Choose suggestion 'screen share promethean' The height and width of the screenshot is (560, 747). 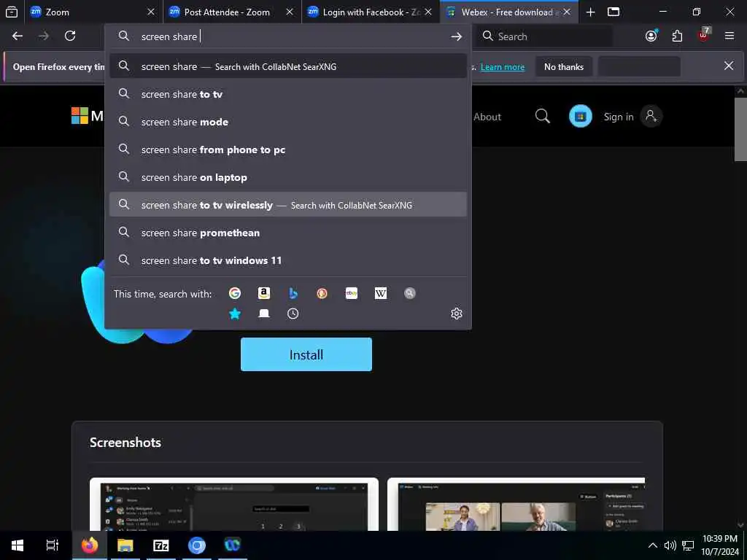[x=287, y=233]
